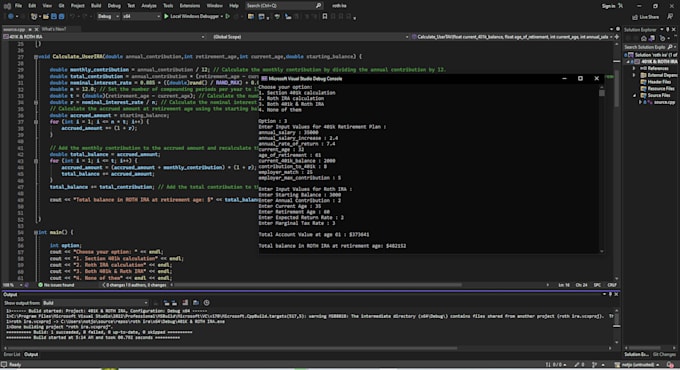The image size is (680, 370).
Task: Click the feedback icon beside Live Share
Action: [x=670, y=16]
